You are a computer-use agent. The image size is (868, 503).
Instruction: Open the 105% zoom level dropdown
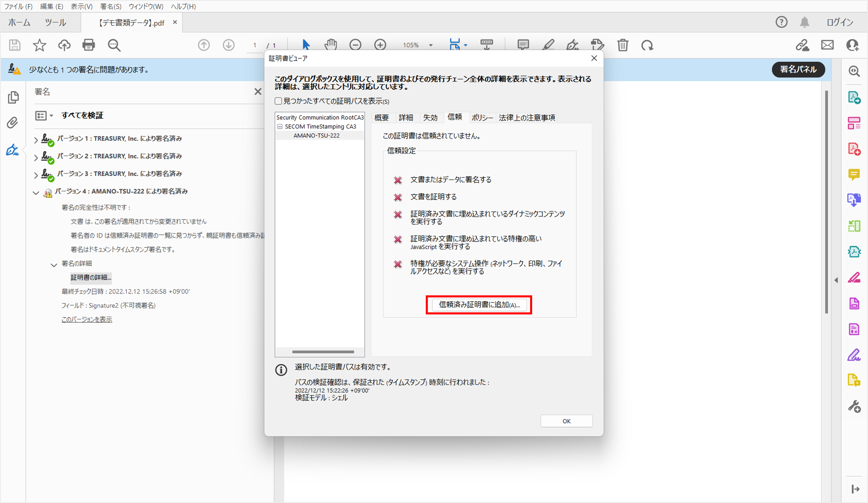coord(430,45)
